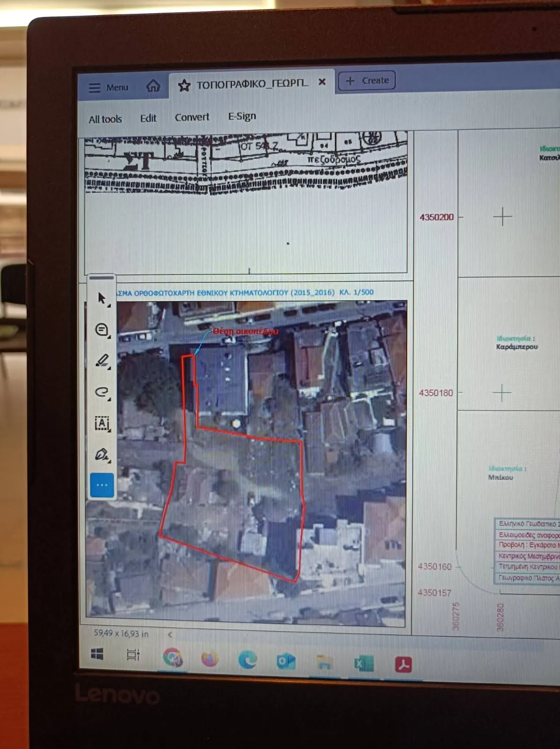Image resolution: width=560 pixels, height=749 pixels.
Task: Switch to the ΤΟΠΟΓΡΑΦΙΚΟ_ΓΕΩΡΓΙ document tab
Action: [x=252, y=84]
